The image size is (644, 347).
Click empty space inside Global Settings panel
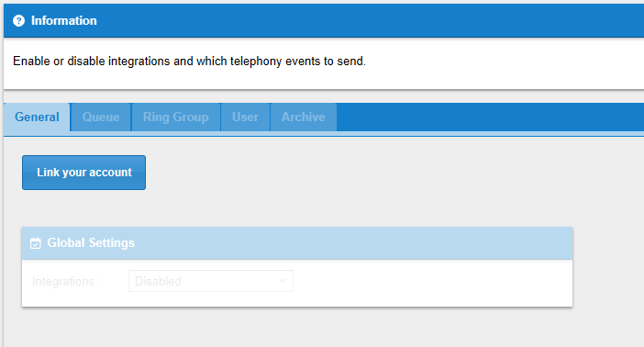431,283
